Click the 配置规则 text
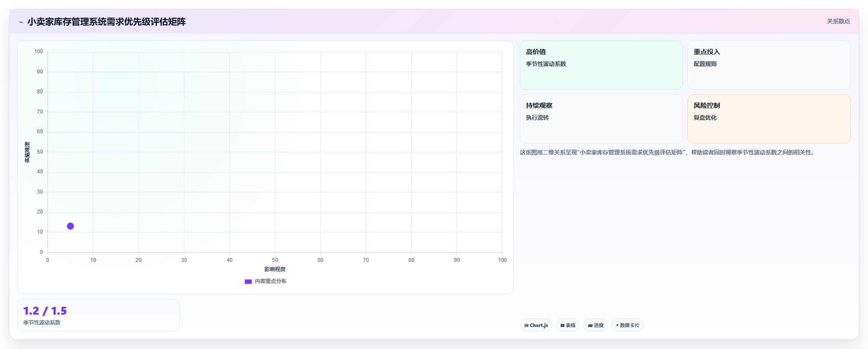Screen dimensions: 868x349 point(705,64)
